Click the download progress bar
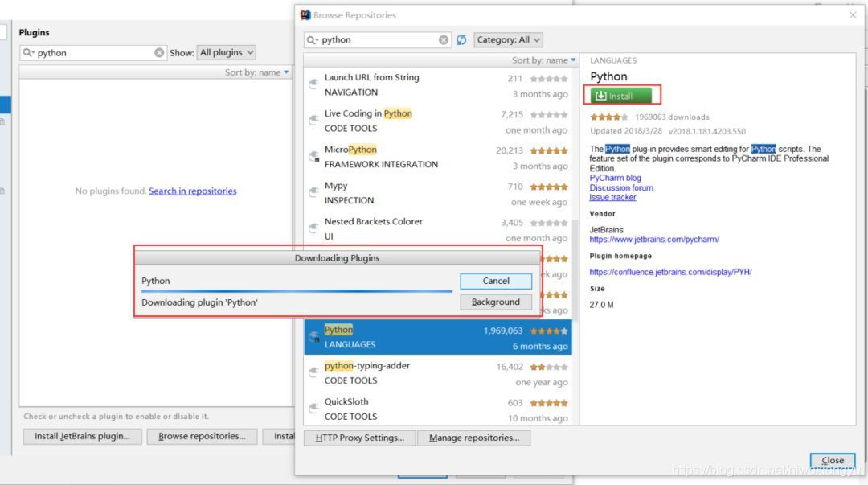The image size is (868, 485). tap(297, 291)
